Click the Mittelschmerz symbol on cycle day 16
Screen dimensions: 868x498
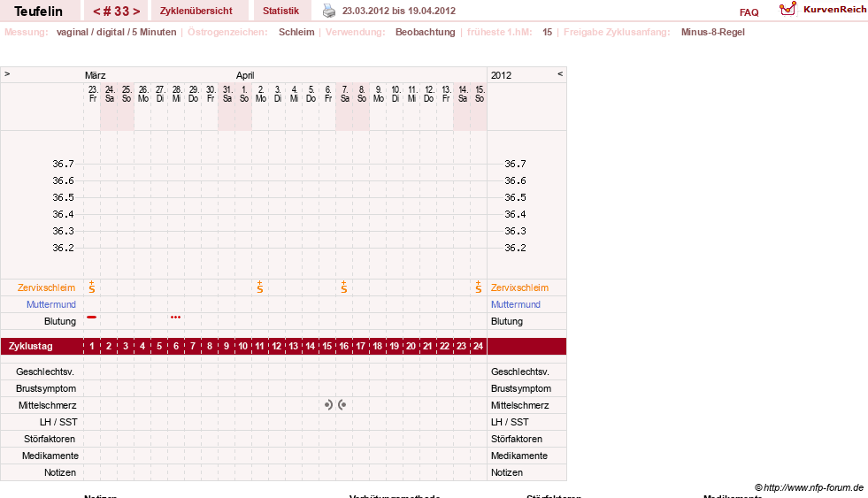[x=342, y=405]
